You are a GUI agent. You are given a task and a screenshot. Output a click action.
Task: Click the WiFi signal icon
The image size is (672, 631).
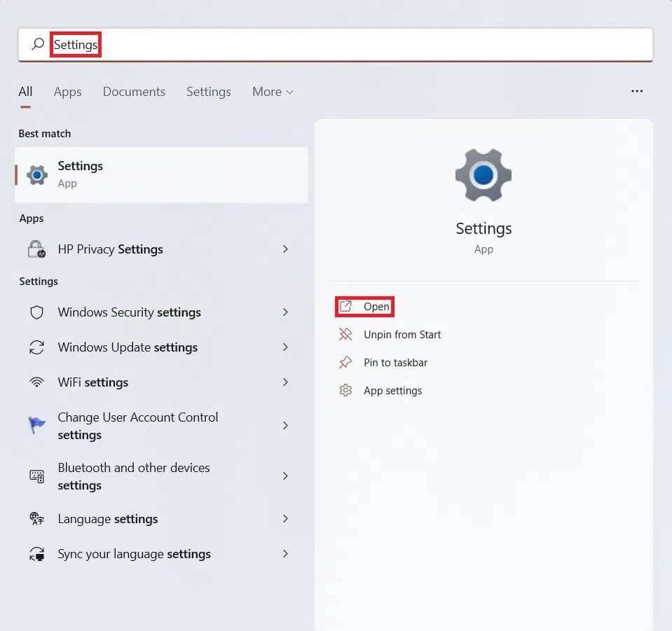[x=37, y=382]
